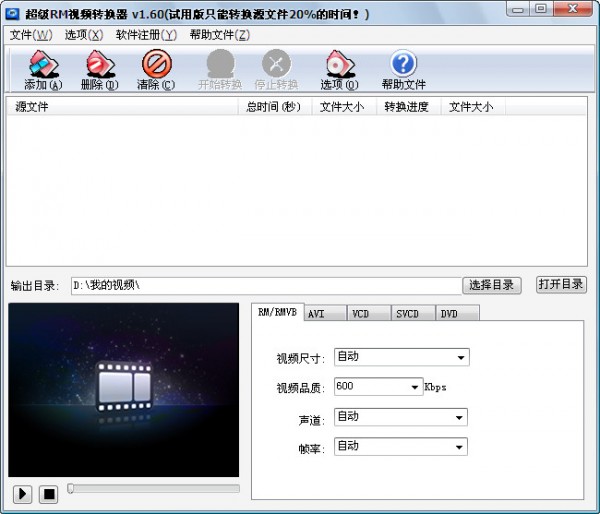Click the 停止转换 (Stop conversion) icon
Viewport: 600px width, 514px height.
click(x=276, y=65)
